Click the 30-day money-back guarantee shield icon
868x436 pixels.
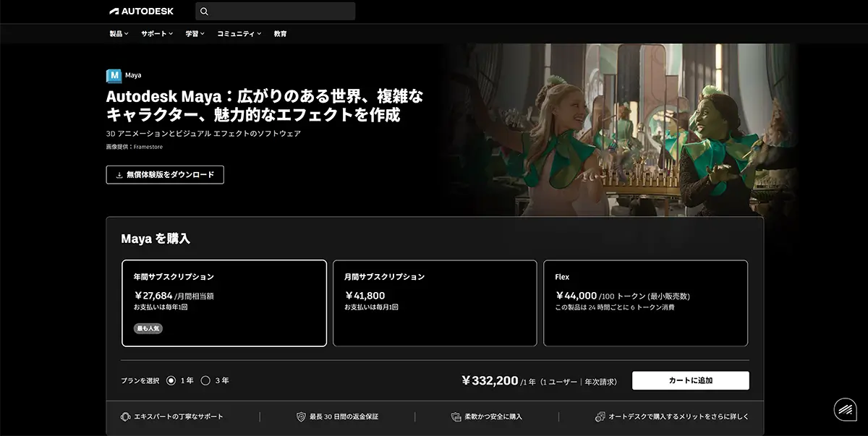tap(301, 416)
